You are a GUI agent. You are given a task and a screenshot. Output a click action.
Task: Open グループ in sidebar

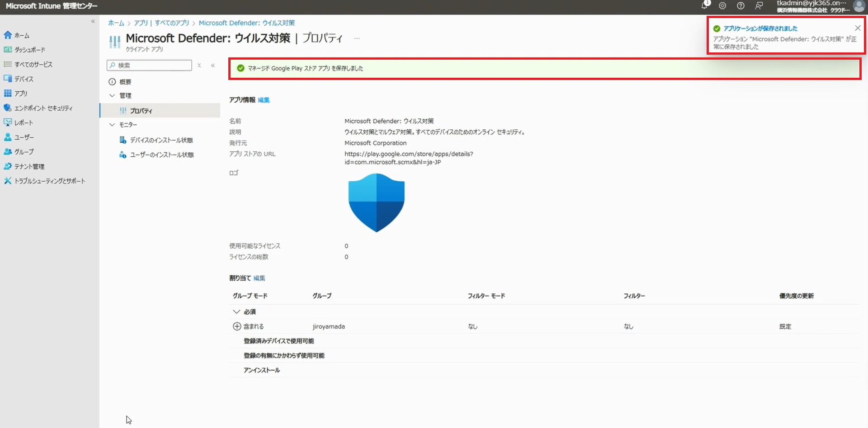(x=24, y=151)
